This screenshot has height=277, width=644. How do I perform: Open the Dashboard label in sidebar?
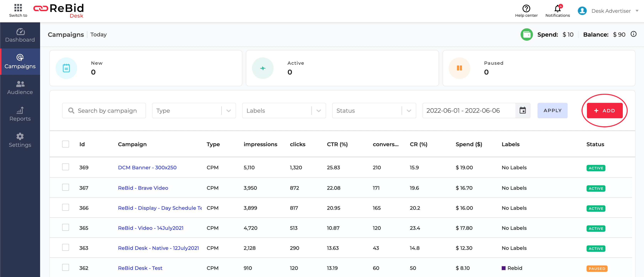(20, 40)
